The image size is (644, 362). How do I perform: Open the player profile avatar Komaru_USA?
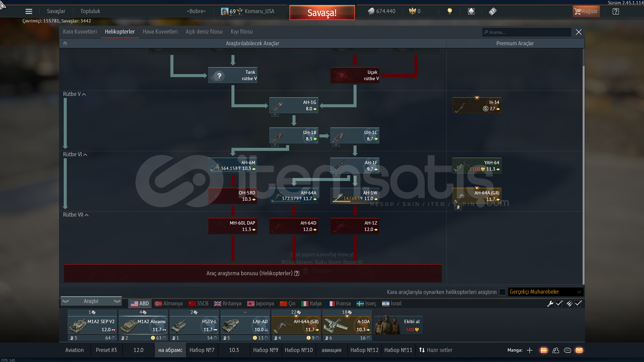(x=247, y=11)
